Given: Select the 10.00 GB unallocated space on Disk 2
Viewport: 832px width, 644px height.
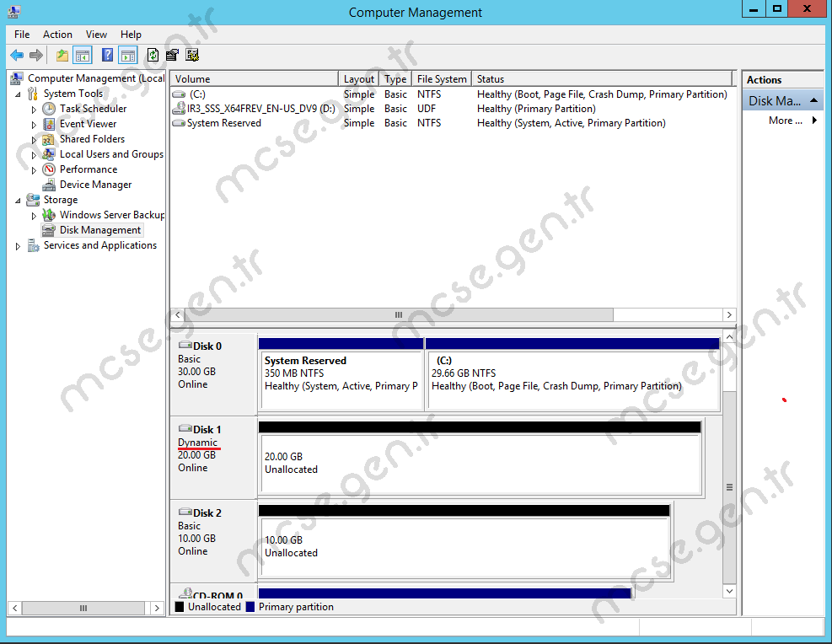Looking at the screenshot, I should (x=464, y=542).
